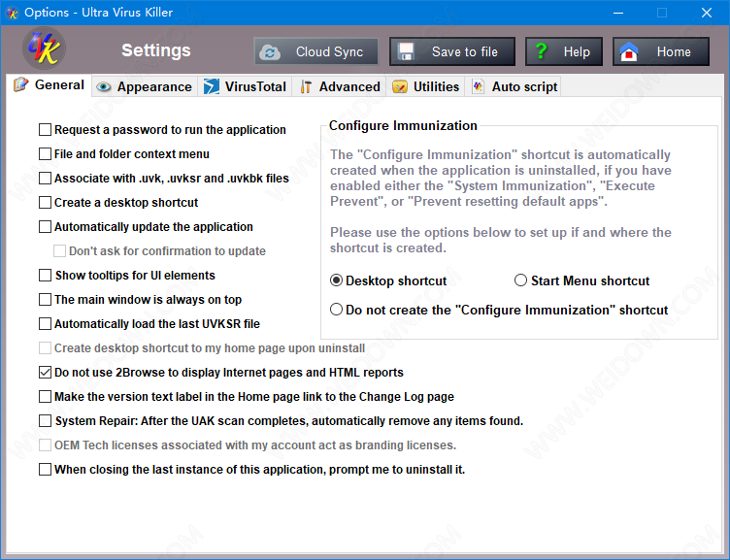The image size is (730, 560).
Task: Open the Advanced tab
Action: (340, 87)
